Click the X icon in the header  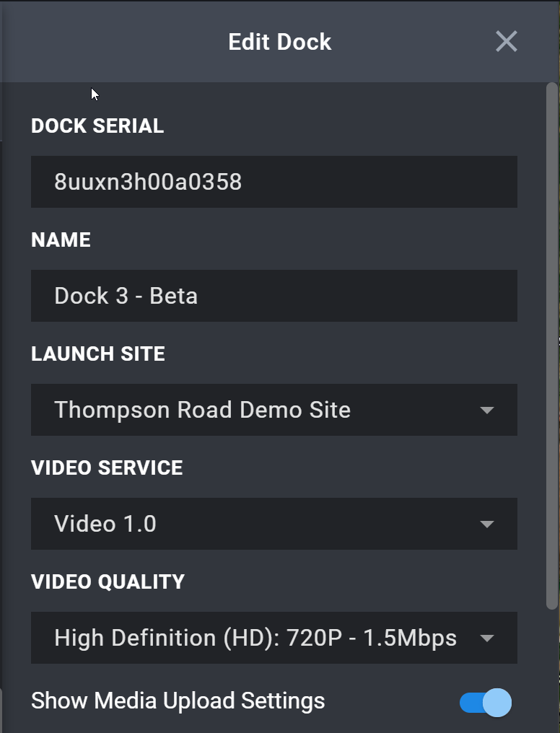[x=506, y=41]
